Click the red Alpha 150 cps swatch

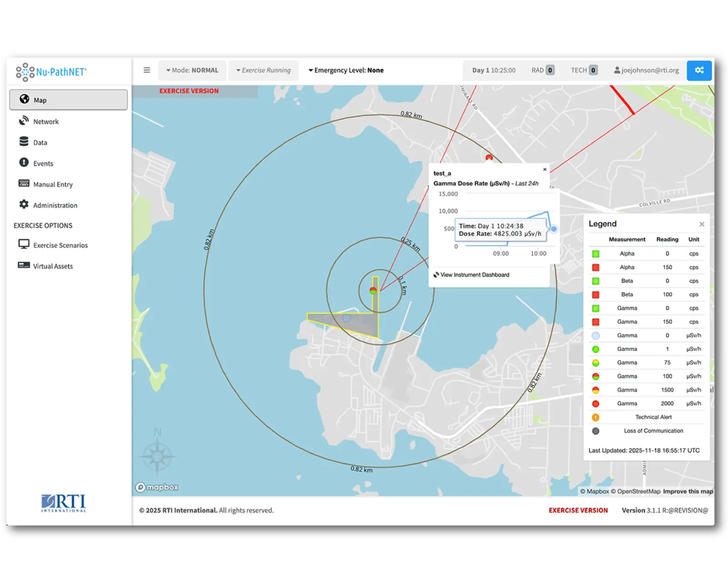pos(596,268)
